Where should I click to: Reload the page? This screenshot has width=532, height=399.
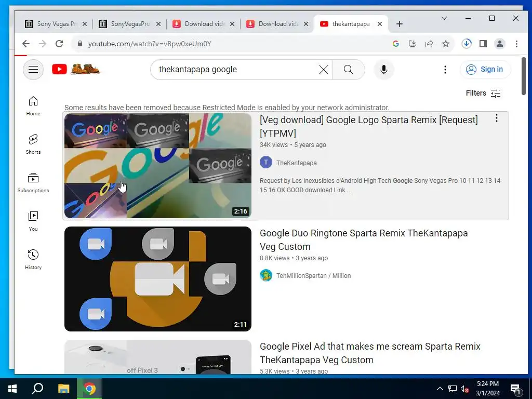click(x=59, y=44)
